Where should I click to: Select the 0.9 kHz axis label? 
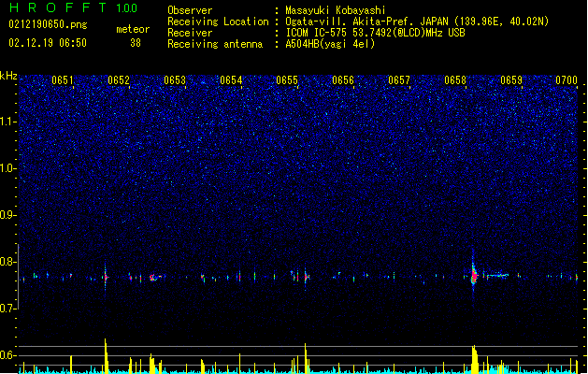(x=8, y=215)
